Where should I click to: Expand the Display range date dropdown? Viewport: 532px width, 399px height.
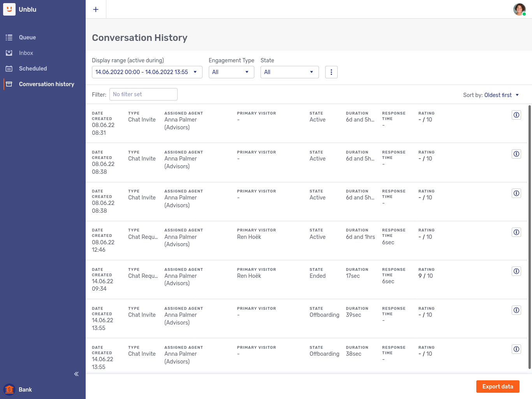tap(147, 72)
